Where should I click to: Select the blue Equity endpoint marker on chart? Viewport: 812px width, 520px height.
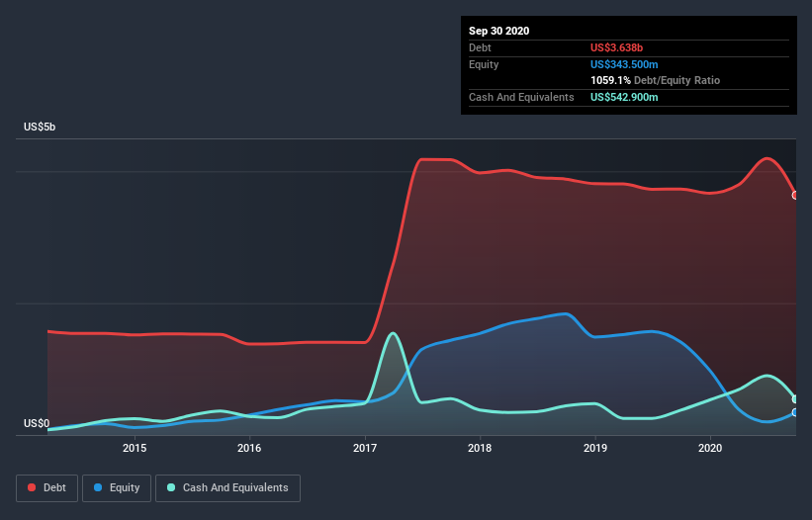point(795,412)
